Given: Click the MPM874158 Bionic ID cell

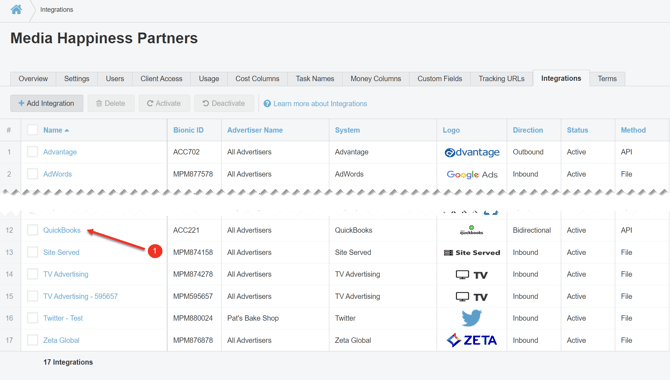Looking at the screenshot, I should point(193,252).
